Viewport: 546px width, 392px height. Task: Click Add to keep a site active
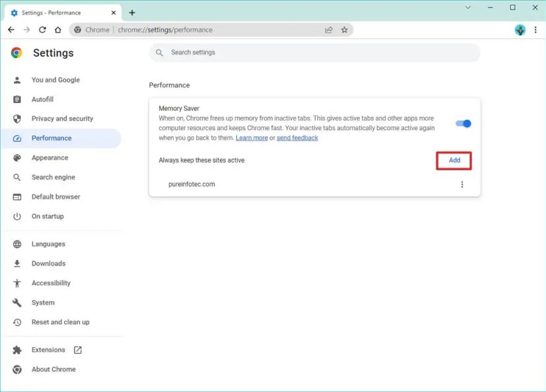[x=454, y=160]
